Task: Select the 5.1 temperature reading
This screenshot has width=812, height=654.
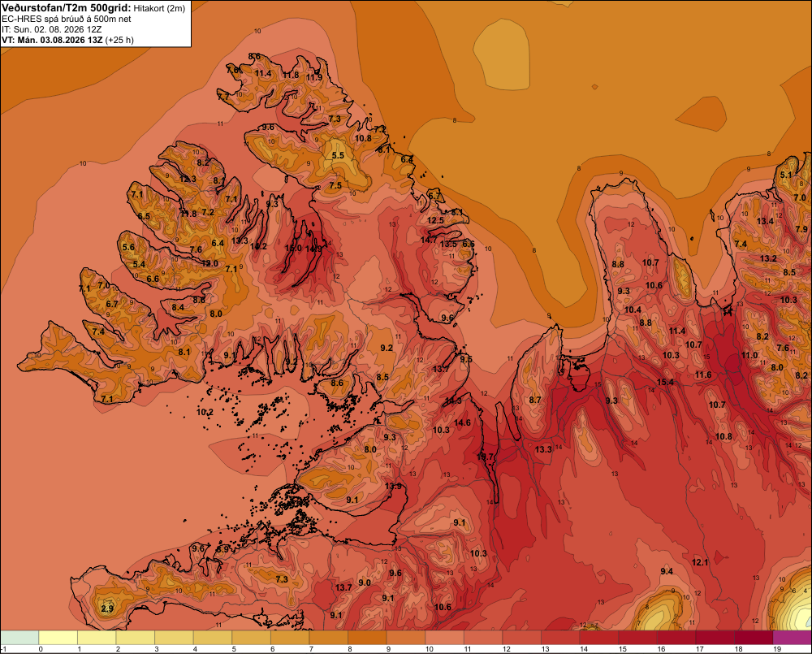Action: tap(786, 175)
